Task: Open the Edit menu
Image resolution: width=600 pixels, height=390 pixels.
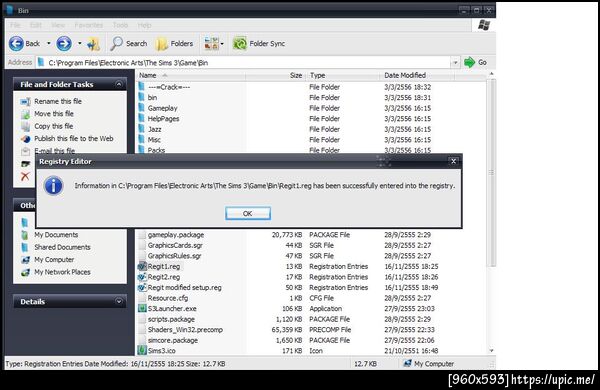Action: click(x=36, y=25)
